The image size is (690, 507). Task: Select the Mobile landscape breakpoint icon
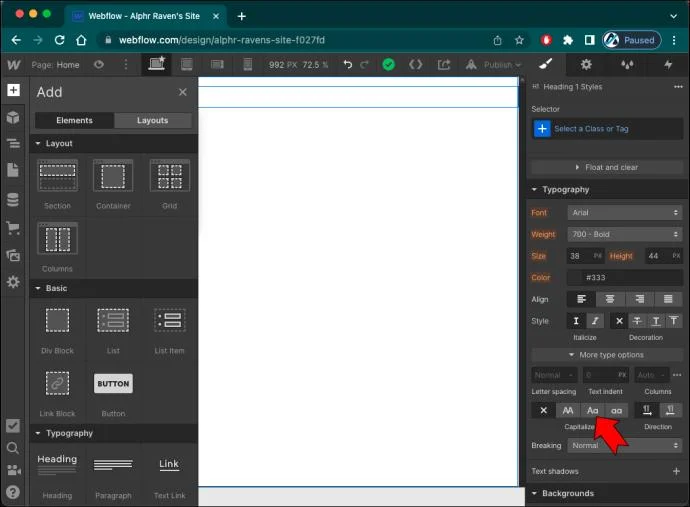pos(217,65)
